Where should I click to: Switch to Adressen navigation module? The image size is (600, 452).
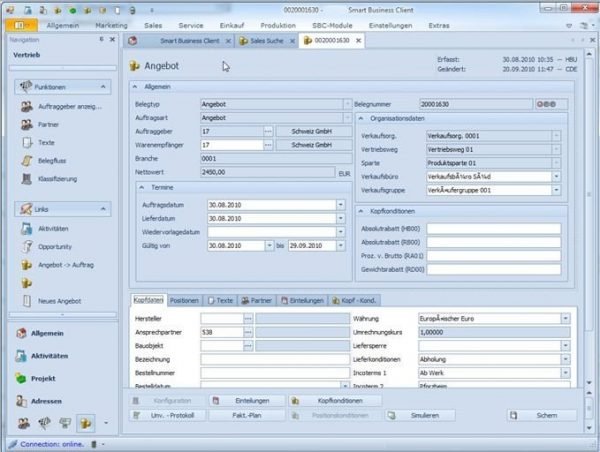39,401
